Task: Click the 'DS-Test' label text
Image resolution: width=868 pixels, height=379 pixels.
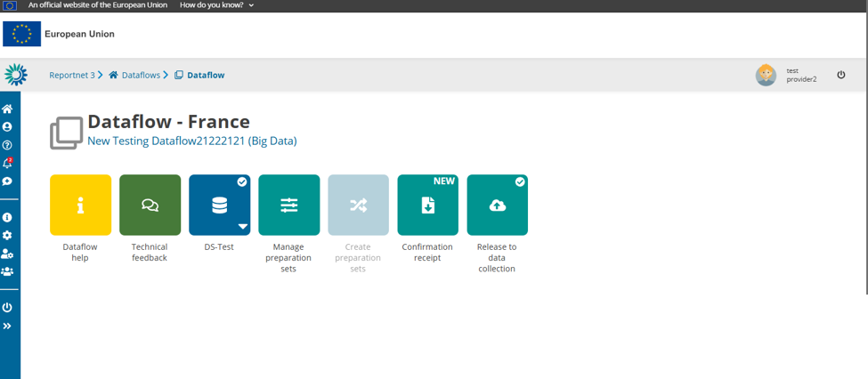Action: (219, 246)
